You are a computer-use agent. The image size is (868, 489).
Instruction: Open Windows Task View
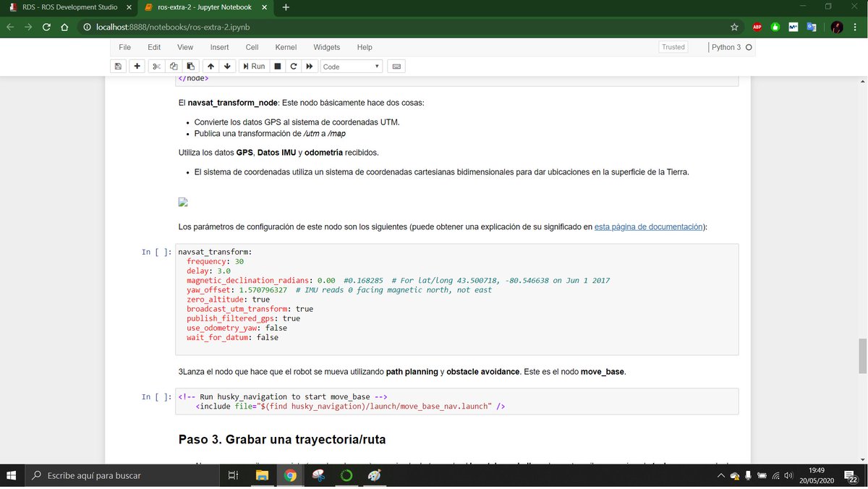point(233,475)
